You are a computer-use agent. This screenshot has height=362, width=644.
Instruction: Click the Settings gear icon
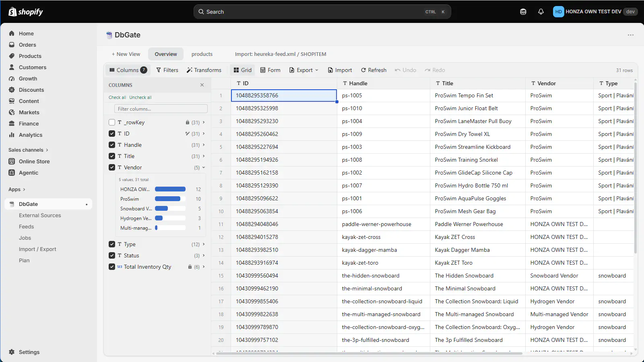coord(12,352)
